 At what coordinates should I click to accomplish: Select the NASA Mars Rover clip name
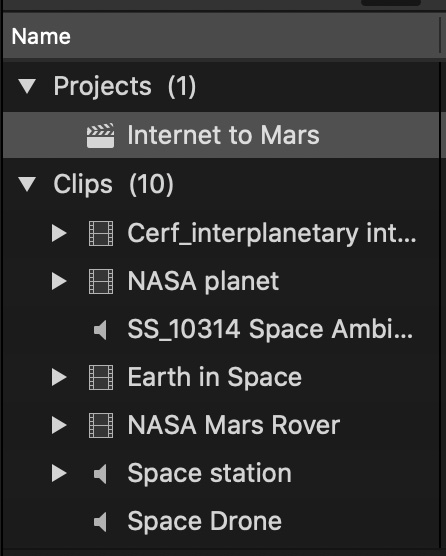point(234,425)
